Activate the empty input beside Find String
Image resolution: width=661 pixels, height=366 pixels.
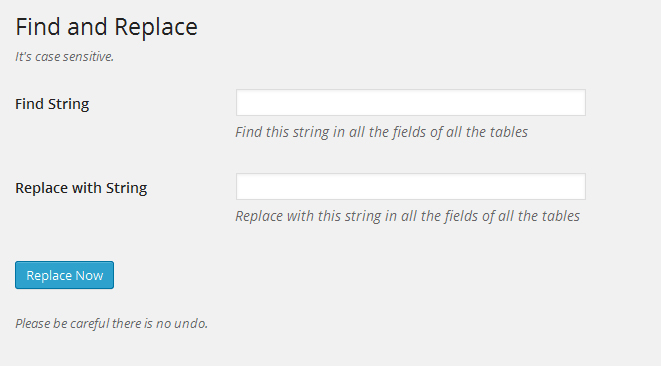point(411,102)
